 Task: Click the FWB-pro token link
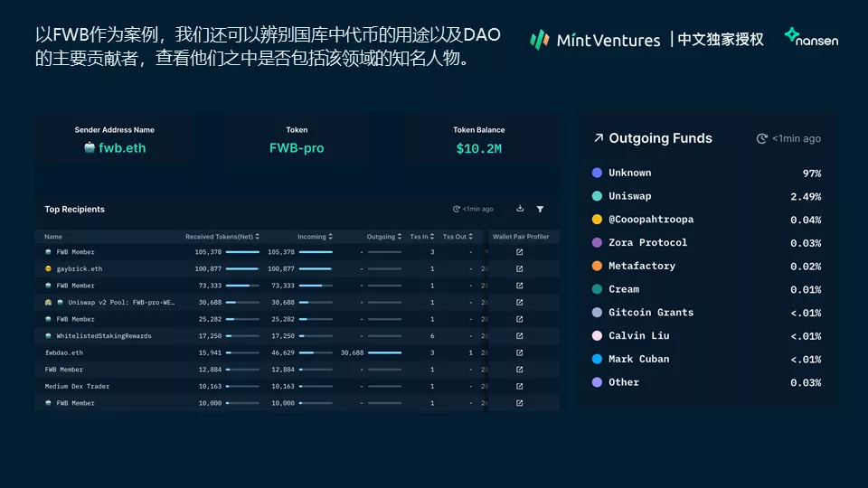click(297, 148)
